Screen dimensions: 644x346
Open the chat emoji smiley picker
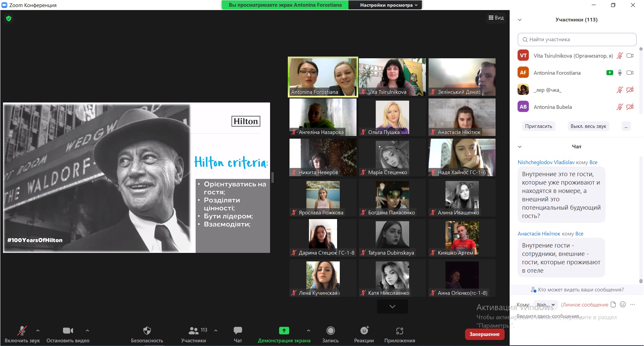click(623, 304)
